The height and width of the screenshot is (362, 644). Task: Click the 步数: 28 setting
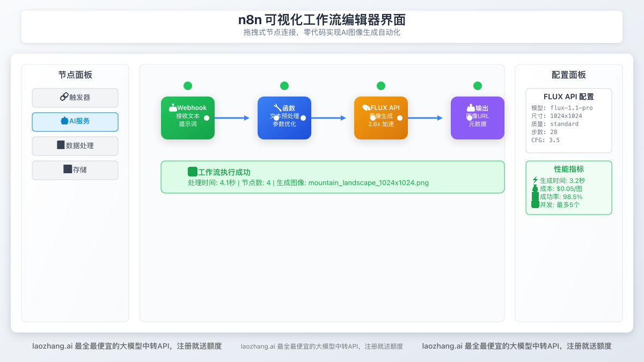[x=544, y=132]
